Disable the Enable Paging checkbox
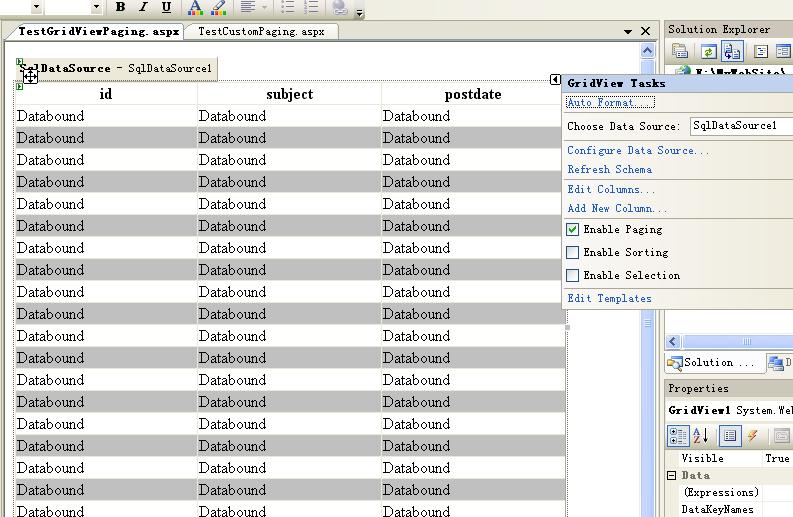The image size is (793, 517). coord(573,230)
